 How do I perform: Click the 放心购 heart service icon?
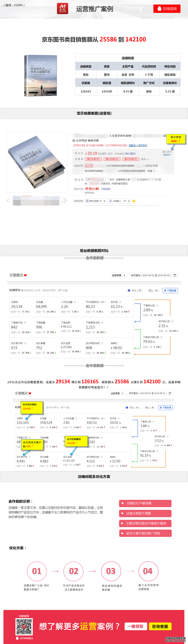(87, 189)
